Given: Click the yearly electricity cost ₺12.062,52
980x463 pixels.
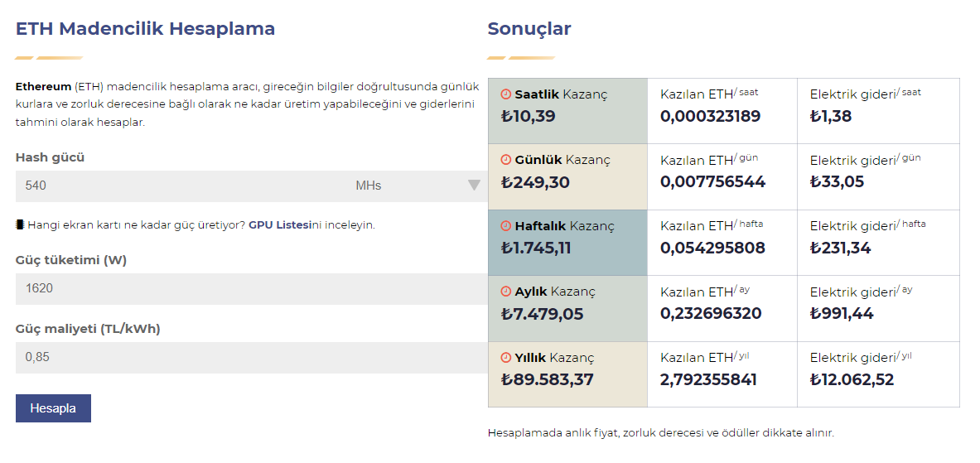Looking at the screenshot, I should [x=852, y=379].
